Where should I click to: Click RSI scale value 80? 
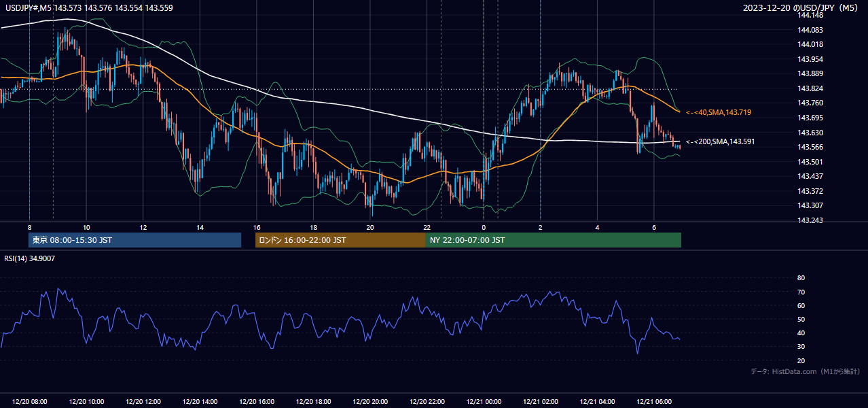click(801, 278)
